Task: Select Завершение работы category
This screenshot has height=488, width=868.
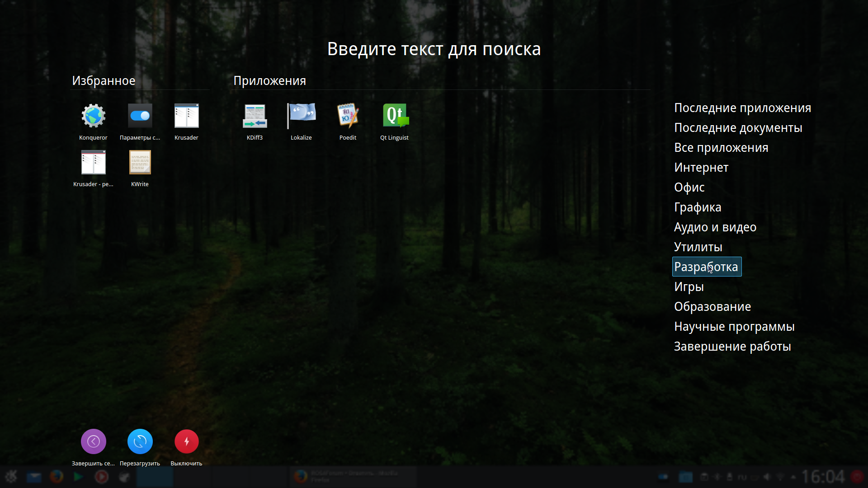Action: (x=732, y=347)
